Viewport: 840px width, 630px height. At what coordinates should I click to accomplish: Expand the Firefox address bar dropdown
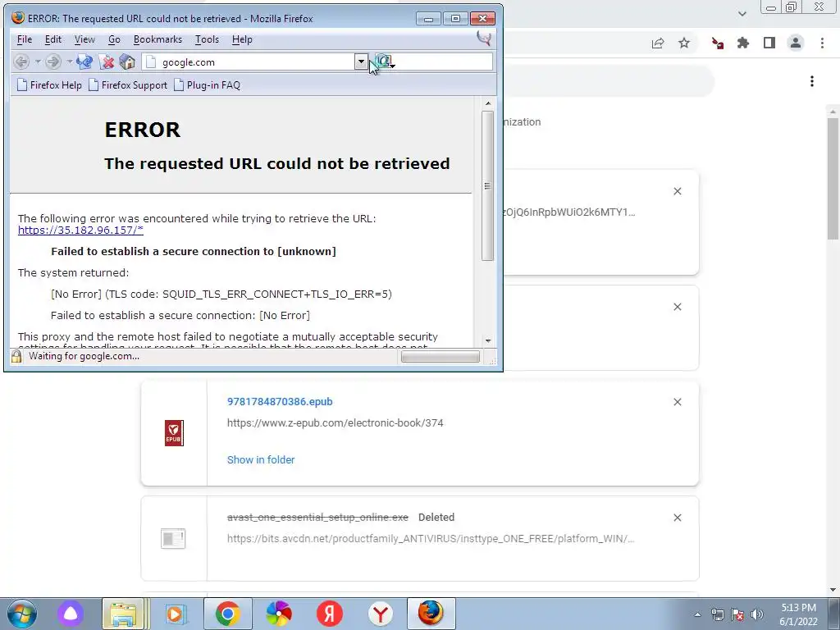[x=361, y=62]
